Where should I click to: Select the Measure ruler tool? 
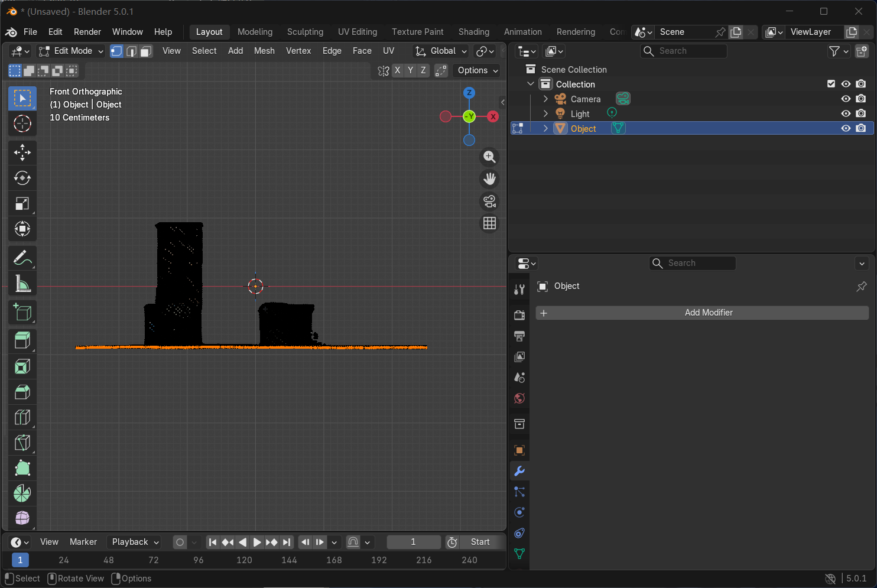[x=22, y=284]
